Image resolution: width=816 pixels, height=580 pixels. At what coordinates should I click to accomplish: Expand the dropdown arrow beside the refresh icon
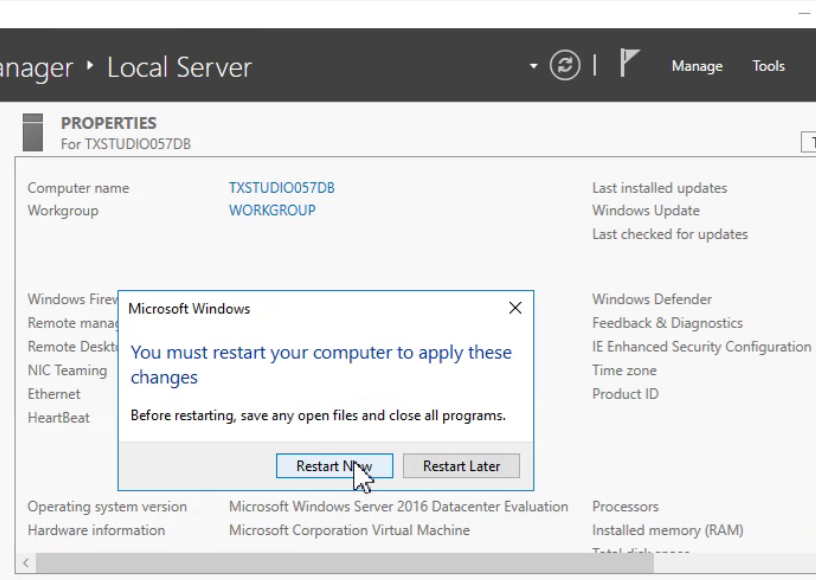point(533,66)
